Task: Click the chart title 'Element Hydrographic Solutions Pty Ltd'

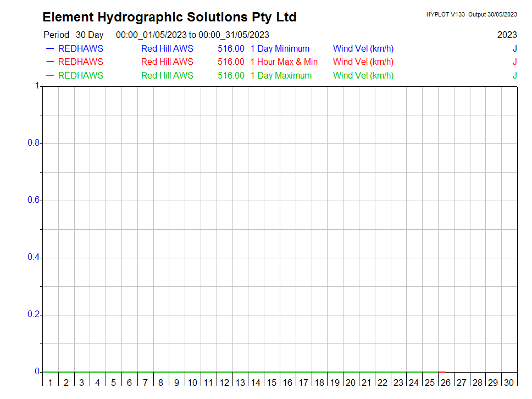Action: coord(169,18)
